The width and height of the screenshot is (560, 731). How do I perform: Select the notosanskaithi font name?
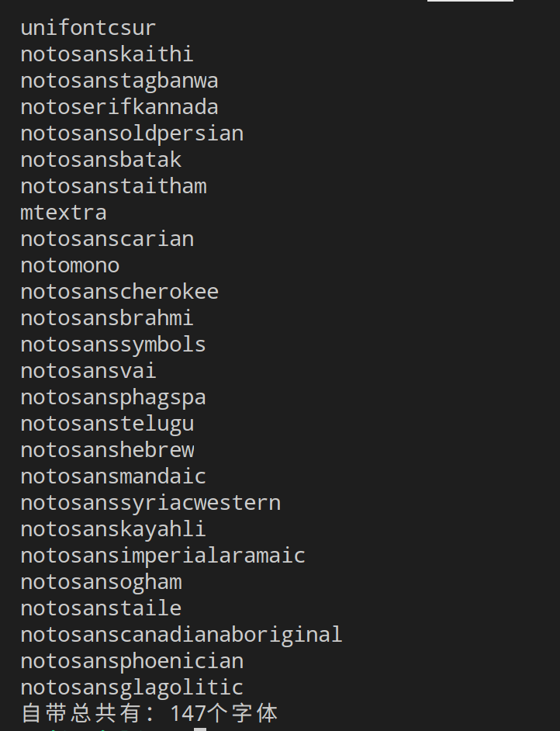[107, 54]
